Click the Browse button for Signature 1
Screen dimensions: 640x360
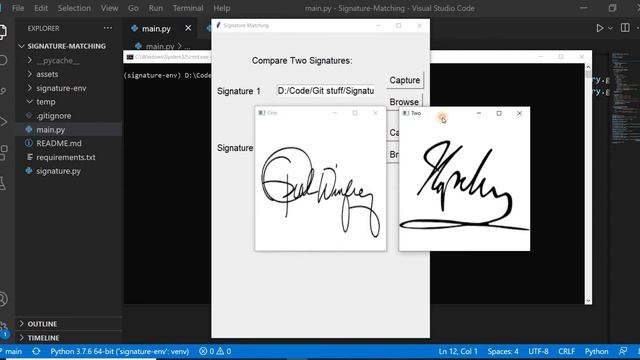(x=404, y=102)
